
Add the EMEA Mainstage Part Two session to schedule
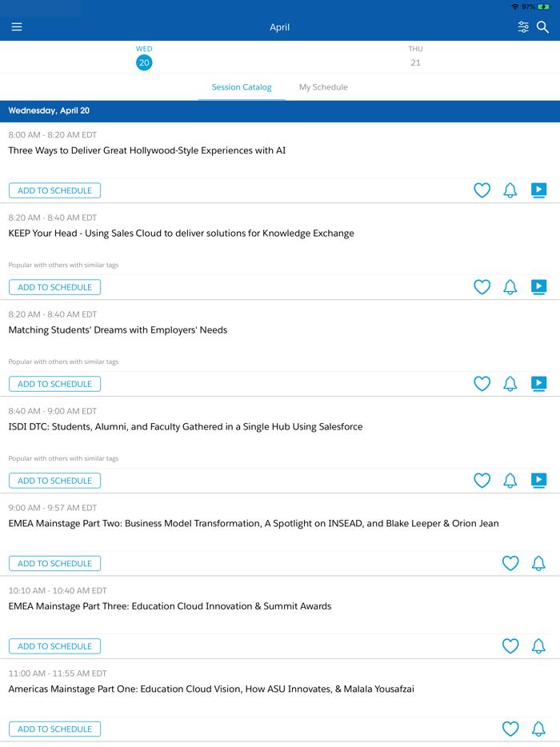(x=54, y=563)
